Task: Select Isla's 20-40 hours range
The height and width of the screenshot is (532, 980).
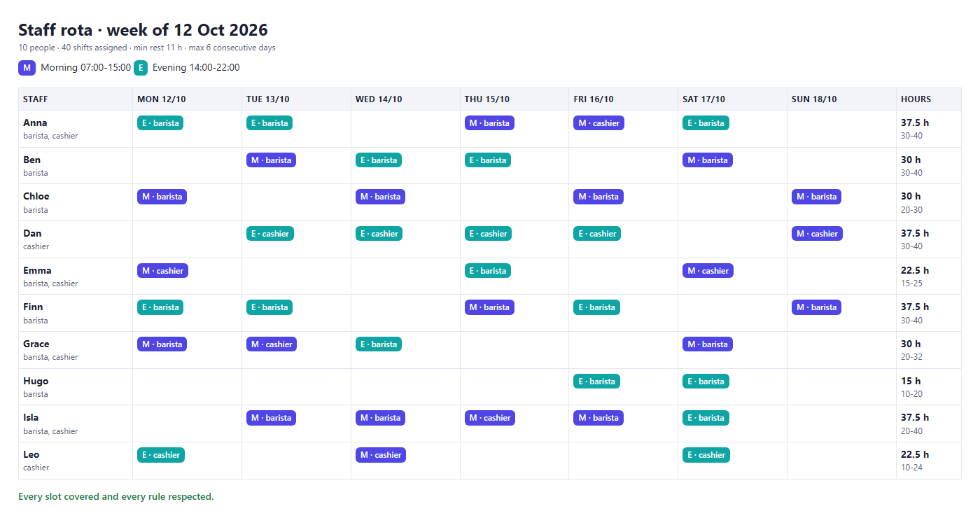Action: point(911,431)
